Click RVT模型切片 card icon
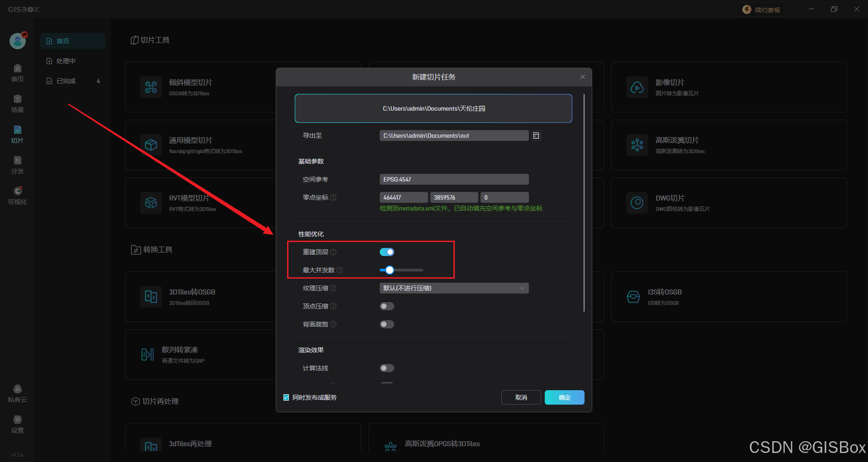868x462 pixels. pos(151,203)
